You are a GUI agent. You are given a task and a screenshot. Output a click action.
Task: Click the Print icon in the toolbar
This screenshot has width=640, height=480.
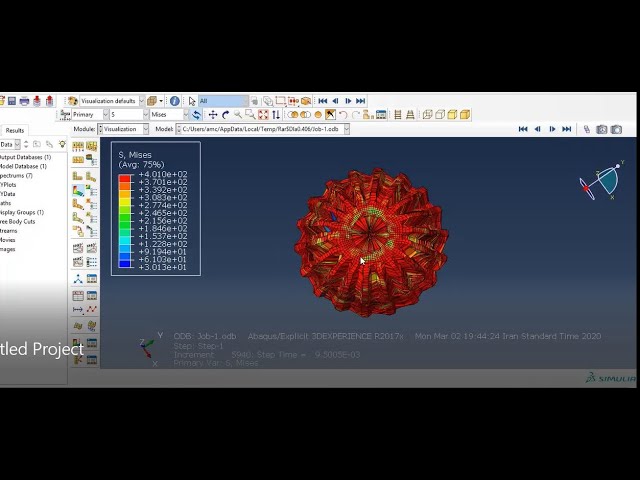tap(24, 101)
